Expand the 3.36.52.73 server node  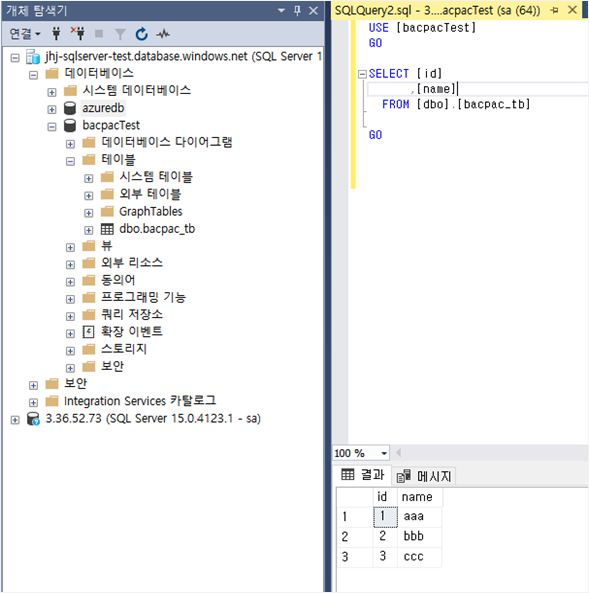pos(15,420)
